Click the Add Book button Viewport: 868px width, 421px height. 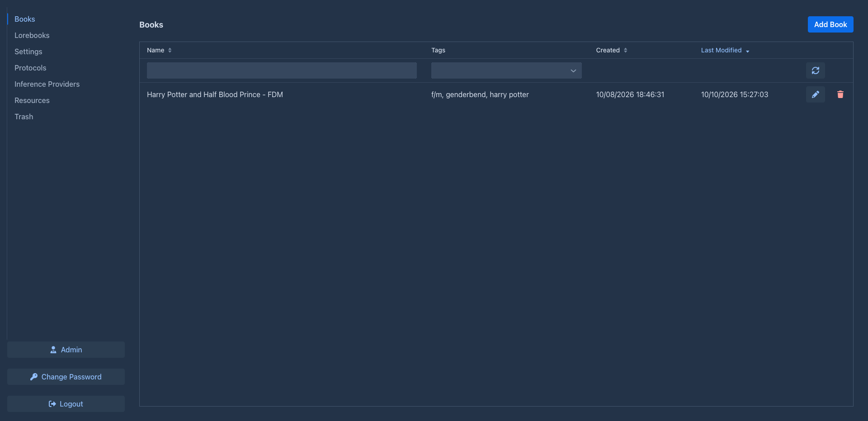(830, 24)
